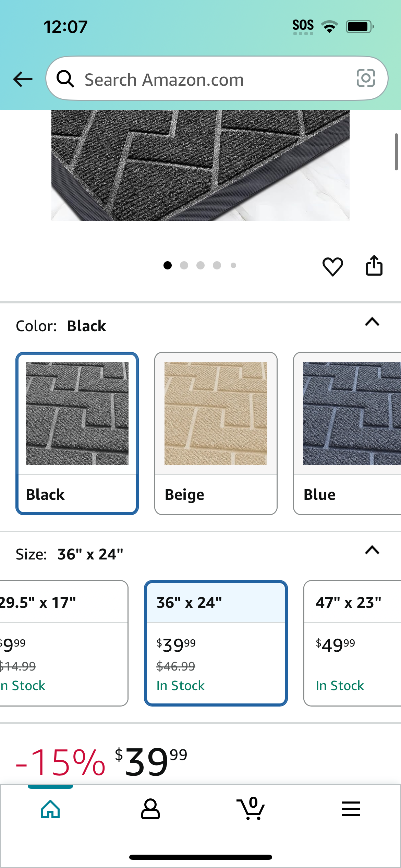Screen dimensions: 401x868
Task: Select the Beige color option
Action: [216, 433]
